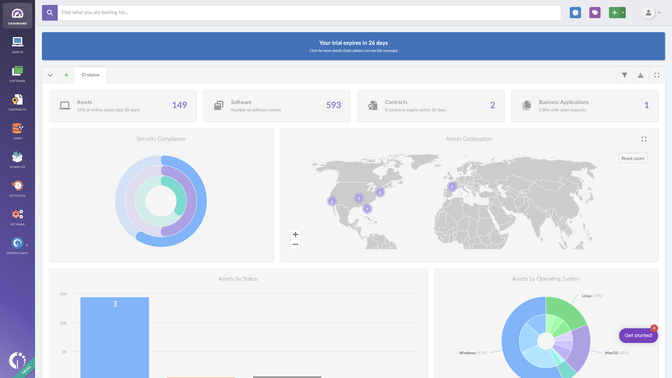
Task: Add a new dashboard tab with the plus icon
Action: click(x=66, y=75)
